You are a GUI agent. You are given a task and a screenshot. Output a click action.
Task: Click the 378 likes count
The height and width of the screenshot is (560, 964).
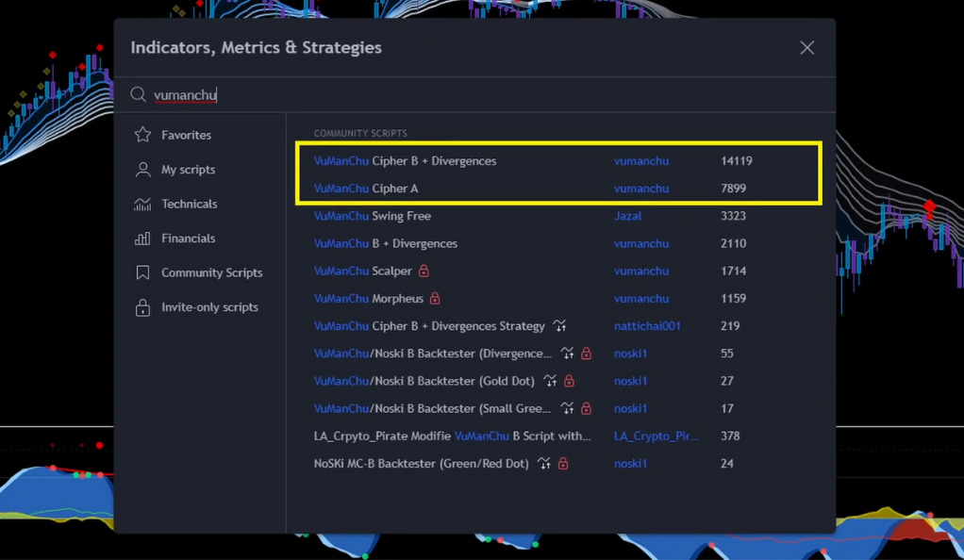[730, 436]
